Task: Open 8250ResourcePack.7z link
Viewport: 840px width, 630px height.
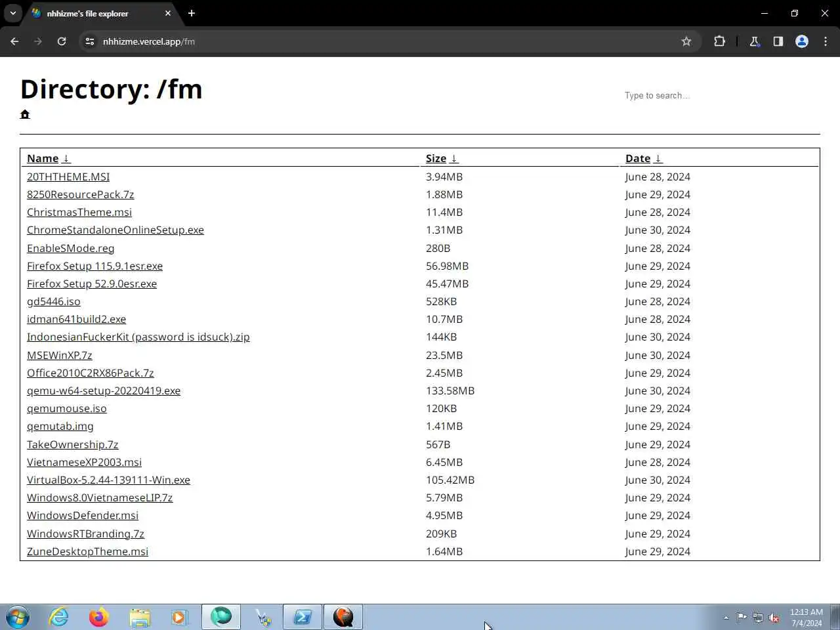Action: tap(80, 194)
